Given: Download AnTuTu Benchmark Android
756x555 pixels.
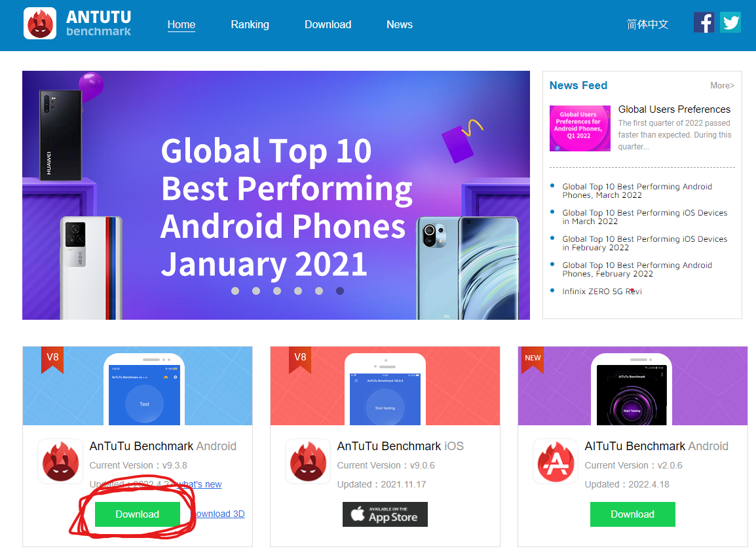Looking at the screenshot, I should (x=138, y=514).
